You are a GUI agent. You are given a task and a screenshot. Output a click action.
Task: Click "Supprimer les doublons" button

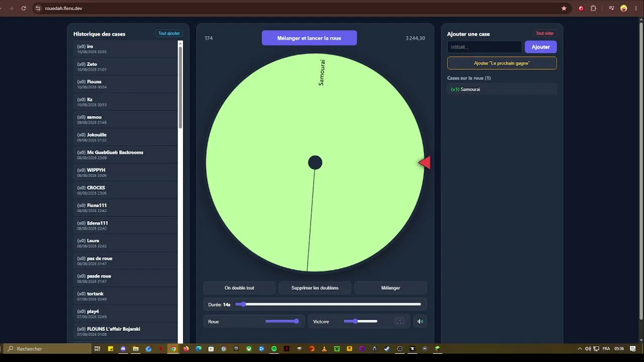(x=315, y=288)
